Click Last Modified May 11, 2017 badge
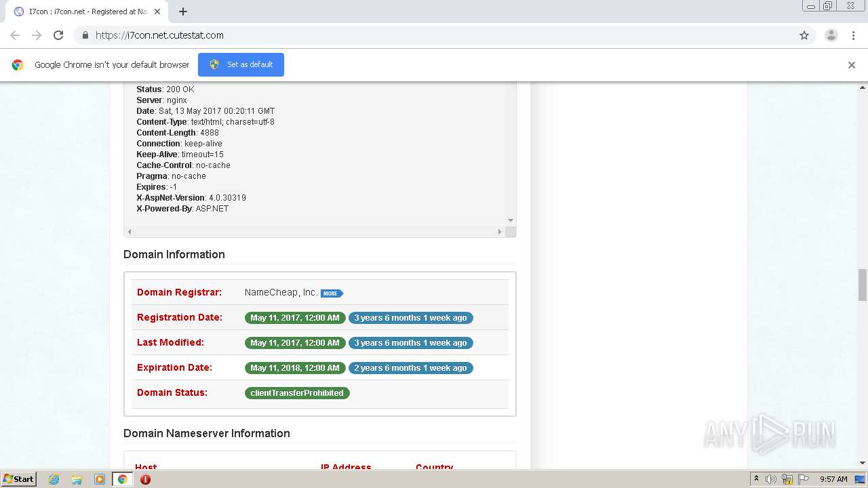This screenshot has width=868, height=488. (295, 342)
